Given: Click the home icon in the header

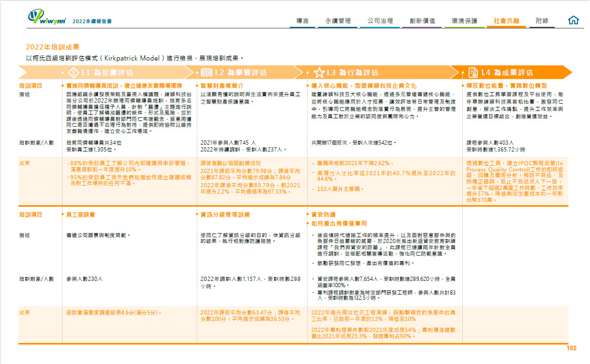Looking at the screenshot, I should 574,21.
